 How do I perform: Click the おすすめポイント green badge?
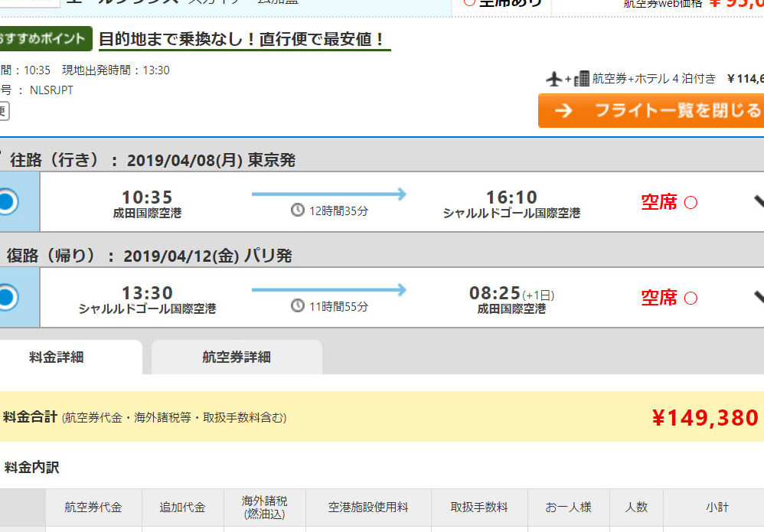point(44,39)
